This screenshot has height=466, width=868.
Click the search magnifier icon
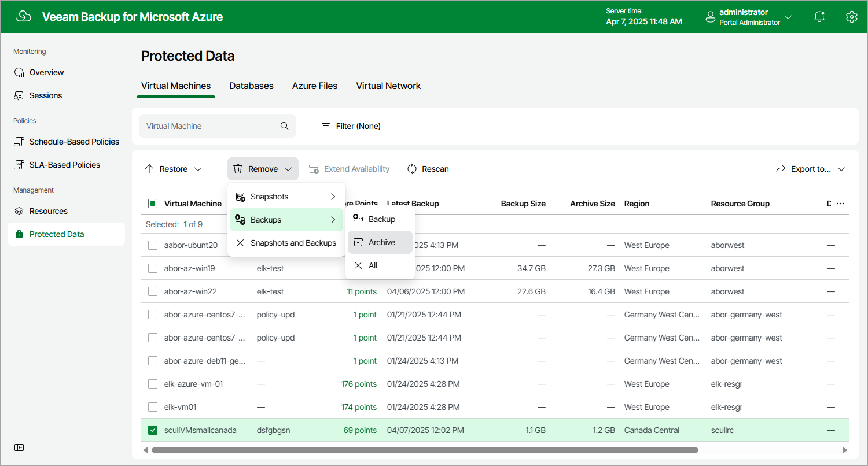coord(285,126)
